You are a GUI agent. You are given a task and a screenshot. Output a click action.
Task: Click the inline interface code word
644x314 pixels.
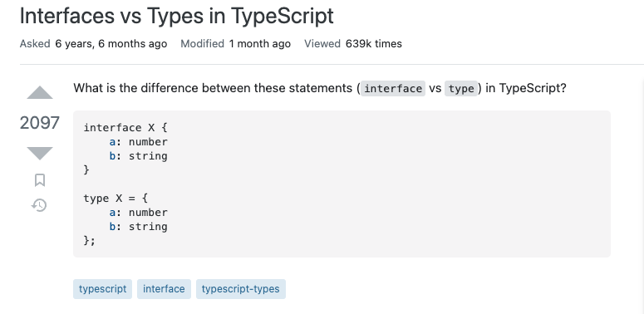click(393, 89)
